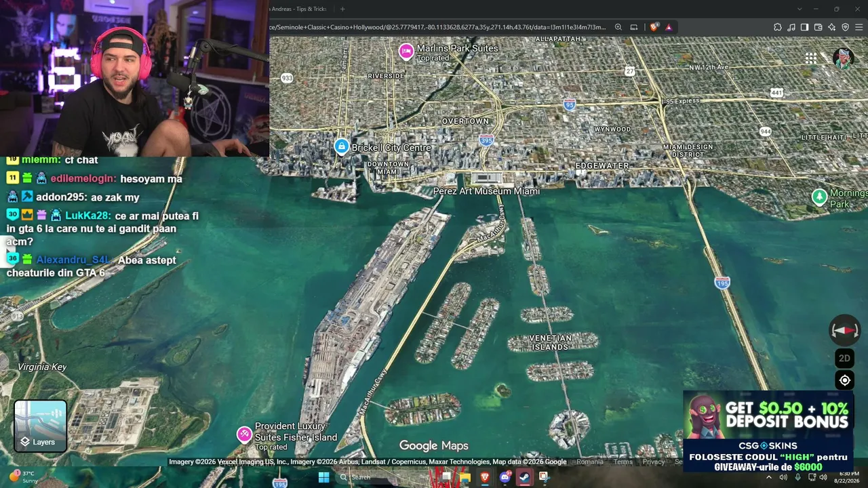Click the Marlins Park Suites hotel pin
868x488 pixels.
pos(406,51)
